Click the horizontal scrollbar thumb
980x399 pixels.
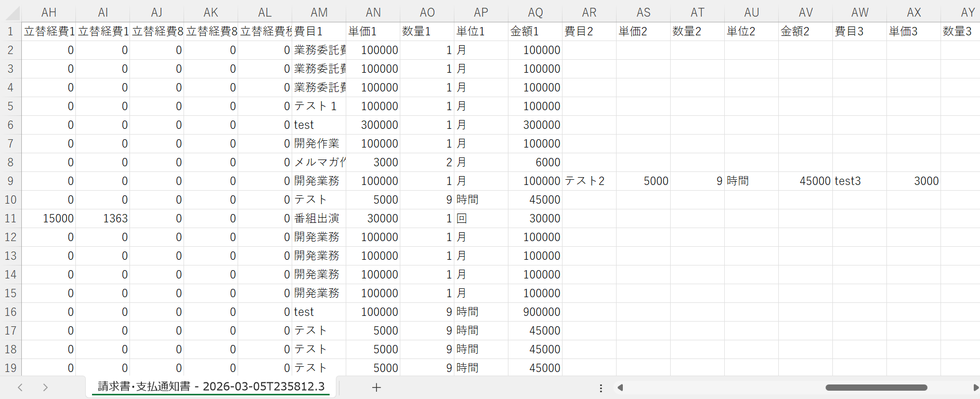877,388
